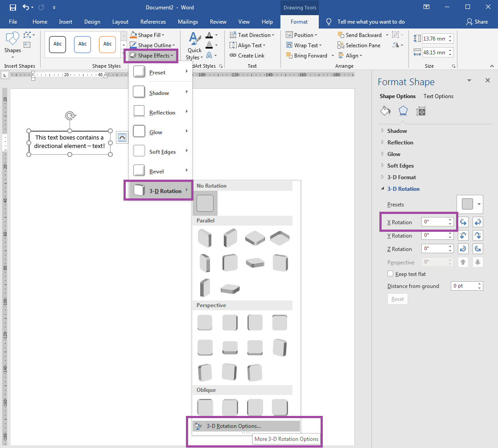Screen dimensions: 498x448
Task: Increase Distance from ground using the stepper
Action: pos(478,284)
